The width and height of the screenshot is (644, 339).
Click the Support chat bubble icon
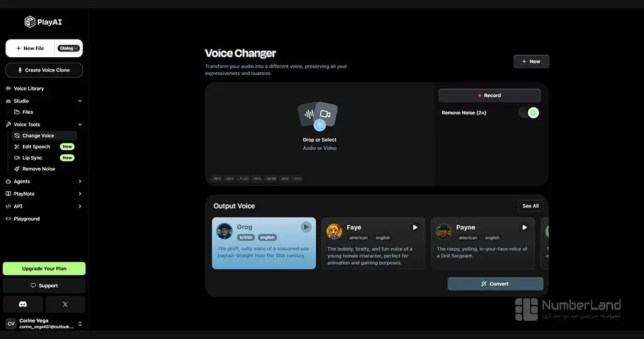click(x=33, y=286)
